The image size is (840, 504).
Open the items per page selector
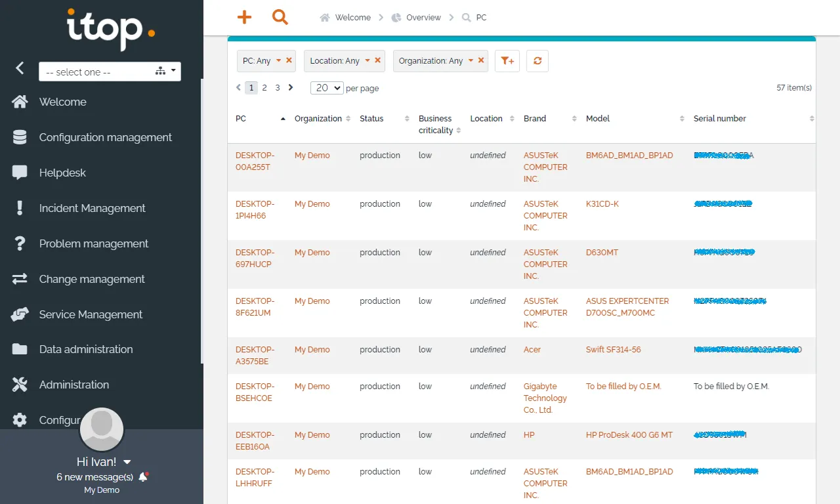point(327,87)
